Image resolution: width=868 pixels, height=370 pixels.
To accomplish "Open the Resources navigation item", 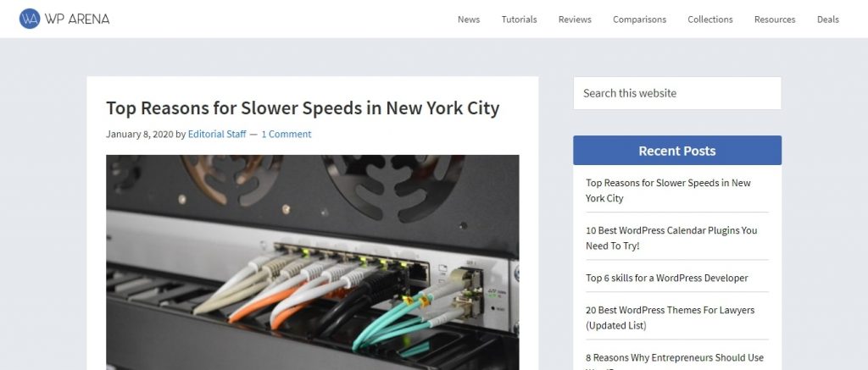I will point(775,19).
